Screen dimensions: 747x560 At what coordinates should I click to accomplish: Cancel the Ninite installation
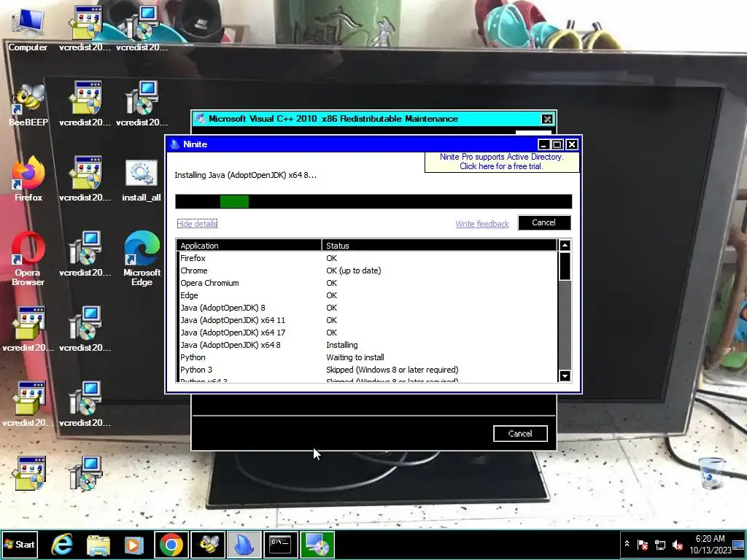tap(544, 222)
